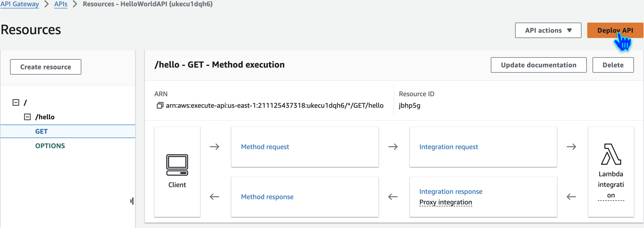Image resolution: width=644 pixels, height=228 pixels.
Task: Delete the GET method
Action: point(613,65)
